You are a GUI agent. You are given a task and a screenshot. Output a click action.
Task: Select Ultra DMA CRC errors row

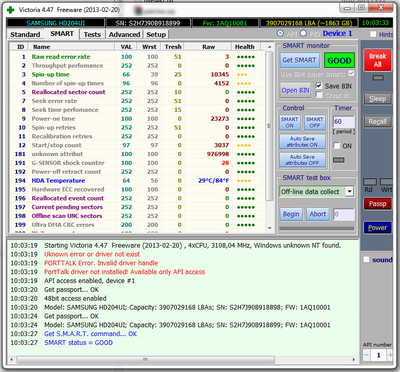137,225
